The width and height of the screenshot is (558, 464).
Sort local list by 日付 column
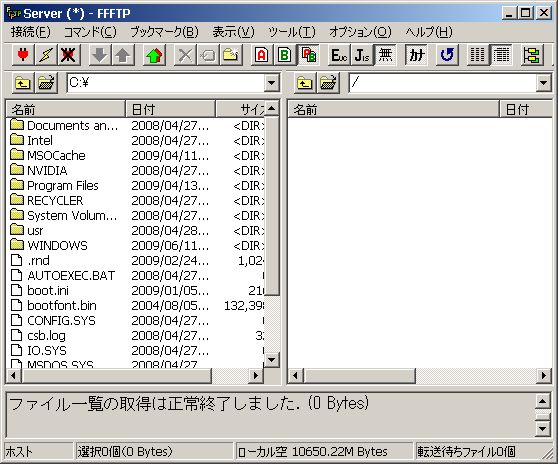click(x=170, y=109)
